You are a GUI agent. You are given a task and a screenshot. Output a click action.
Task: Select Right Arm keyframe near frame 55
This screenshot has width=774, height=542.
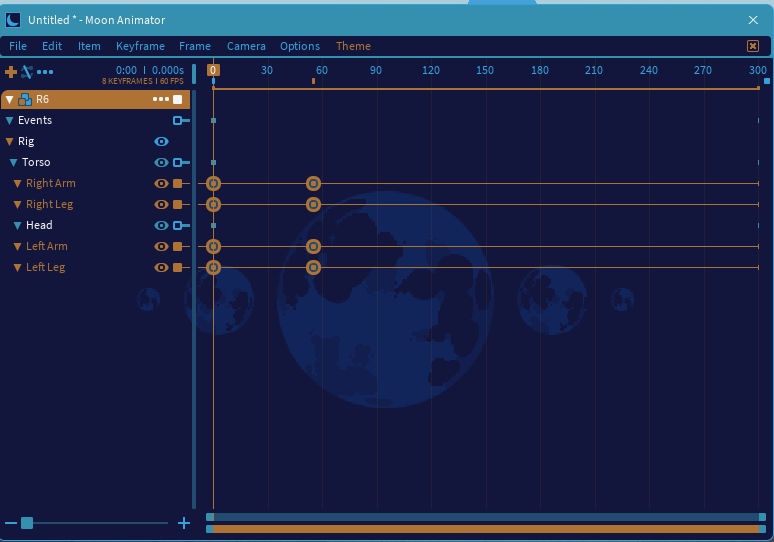point(313,184)
